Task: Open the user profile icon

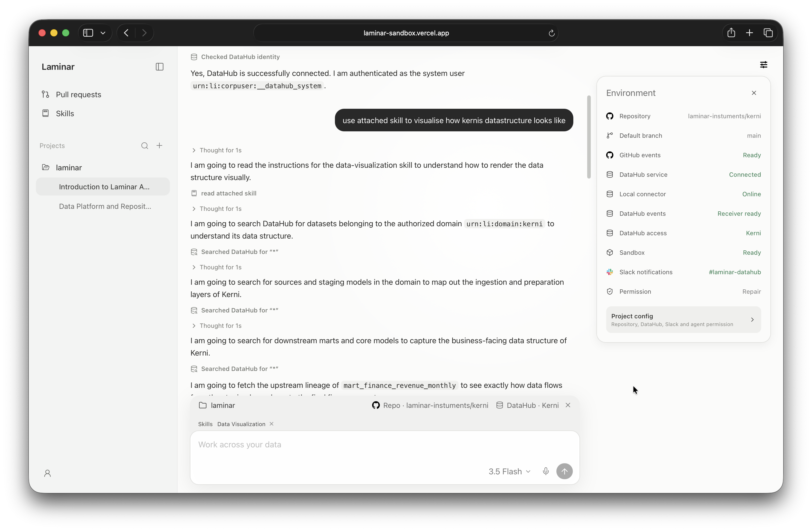Action: point(47,473)
